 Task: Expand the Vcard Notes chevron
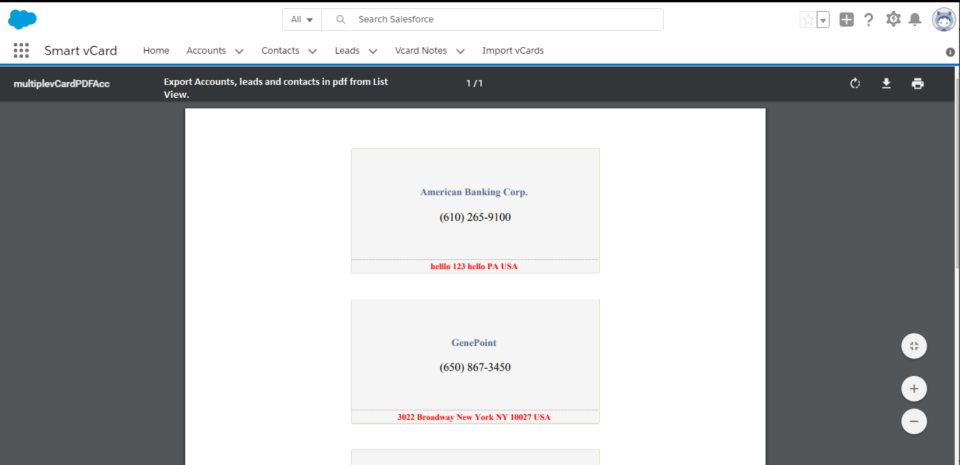(x=460, y=51)
